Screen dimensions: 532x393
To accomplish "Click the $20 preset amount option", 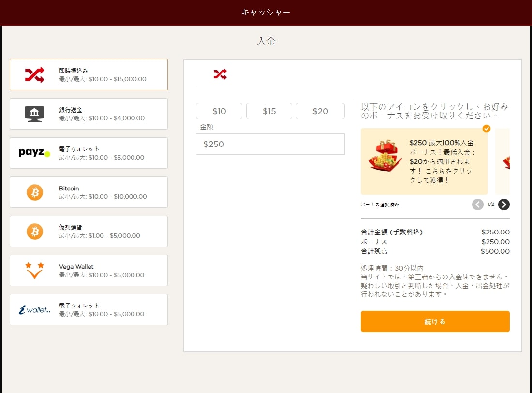I will (x=320, y=111).
